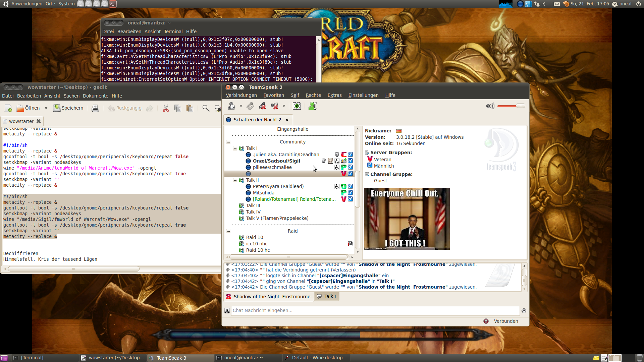644x362 pixels.
Task: Select the Talk III channel
Action: (x=253, y=205)
